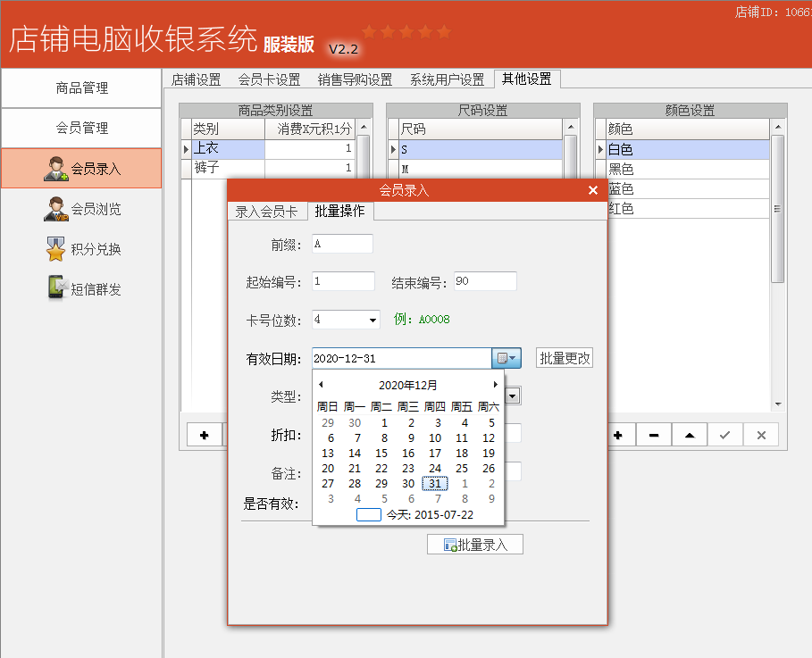Click the 尺码 column header
The image size is (812, 658).
click(x=481, y=129)
